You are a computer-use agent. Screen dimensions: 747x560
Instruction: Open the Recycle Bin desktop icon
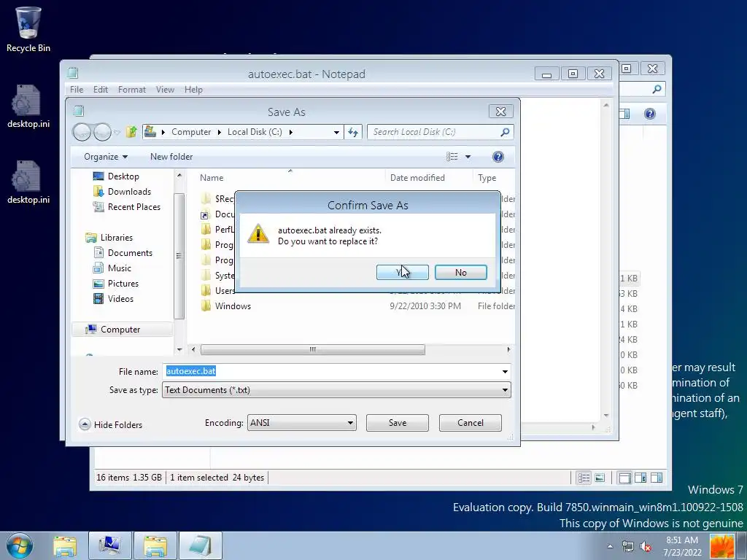coord(28,29)
